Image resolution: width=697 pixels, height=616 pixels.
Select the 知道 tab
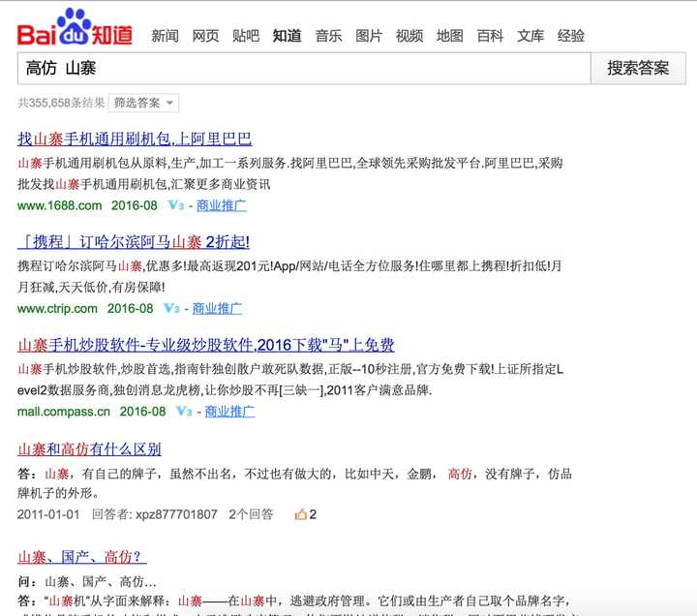coord(287,36)
